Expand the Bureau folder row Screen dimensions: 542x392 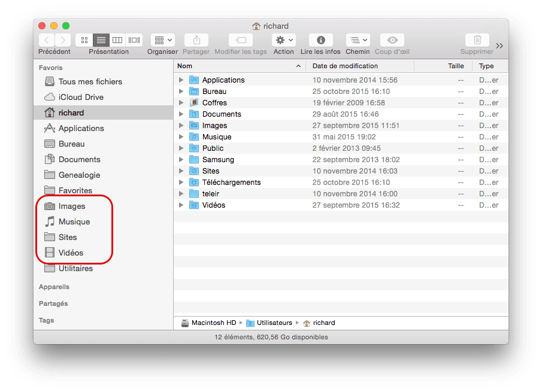181,91
